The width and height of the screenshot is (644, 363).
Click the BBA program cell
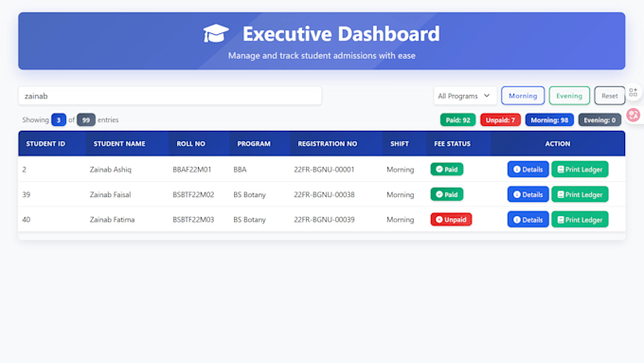click(x=240, y=170)
